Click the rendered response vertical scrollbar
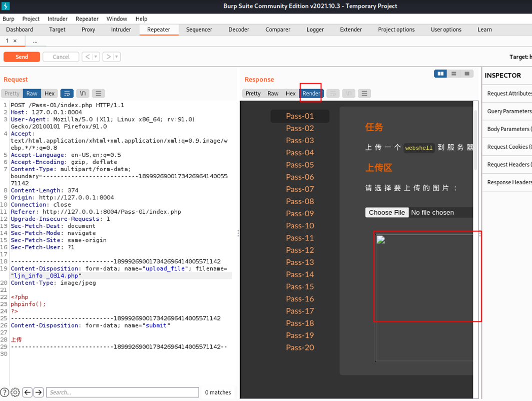 coord(475,139)
